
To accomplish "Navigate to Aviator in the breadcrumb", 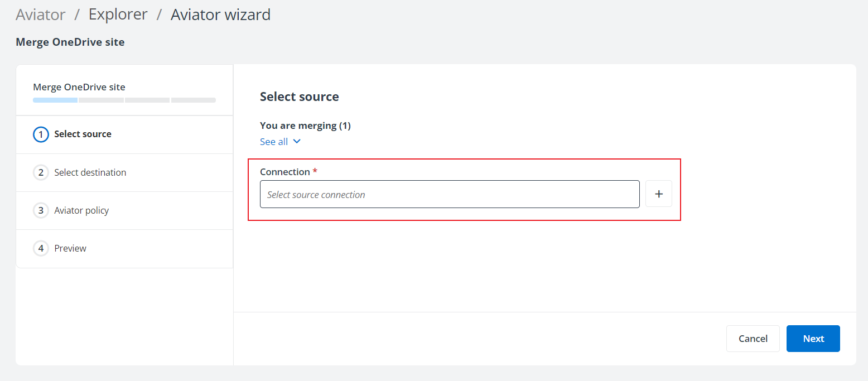I will tap(41, 15).
